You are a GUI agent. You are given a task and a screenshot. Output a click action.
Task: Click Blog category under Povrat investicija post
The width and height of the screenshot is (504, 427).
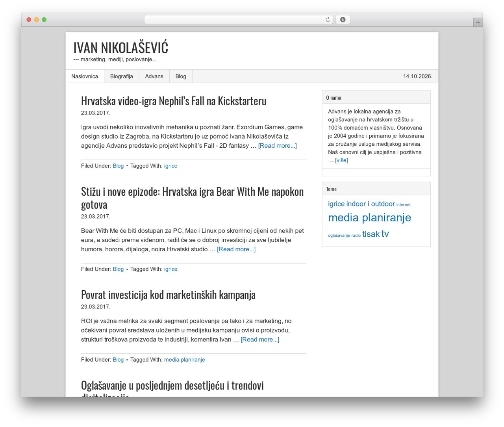(x=118, y=360)
